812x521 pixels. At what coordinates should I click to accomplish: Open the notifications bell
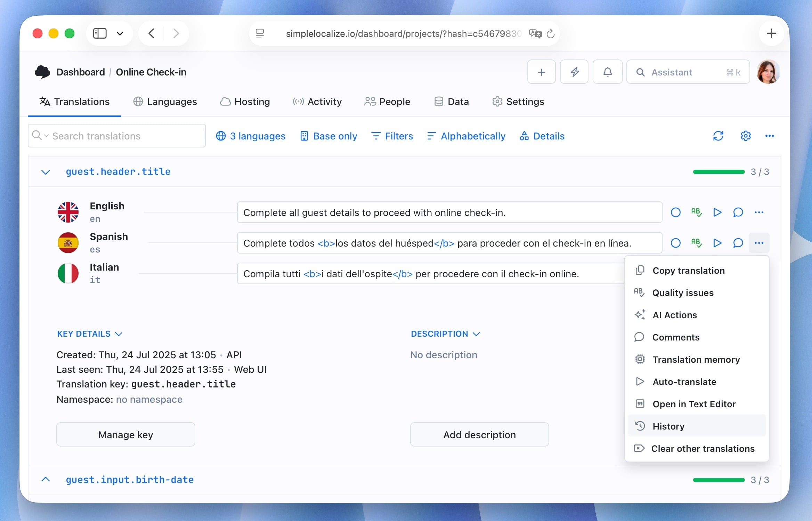tap(607, 72)
